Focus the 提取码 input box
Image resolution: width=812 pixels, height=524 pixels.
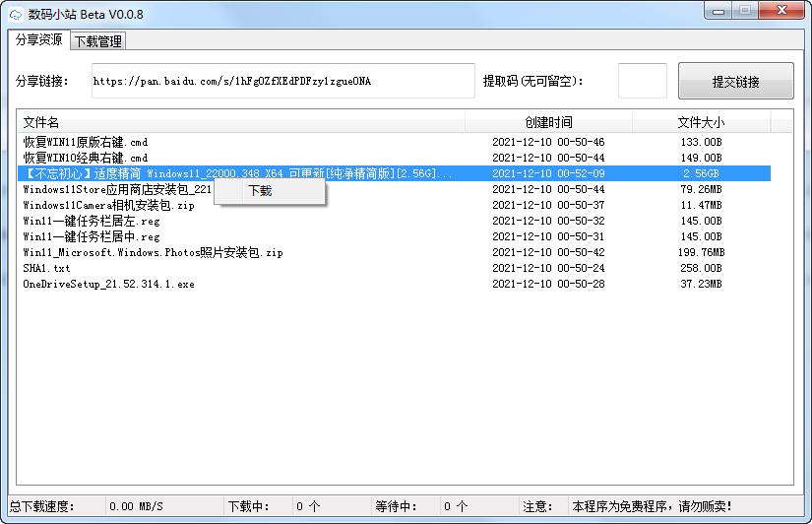pos(642,81)
